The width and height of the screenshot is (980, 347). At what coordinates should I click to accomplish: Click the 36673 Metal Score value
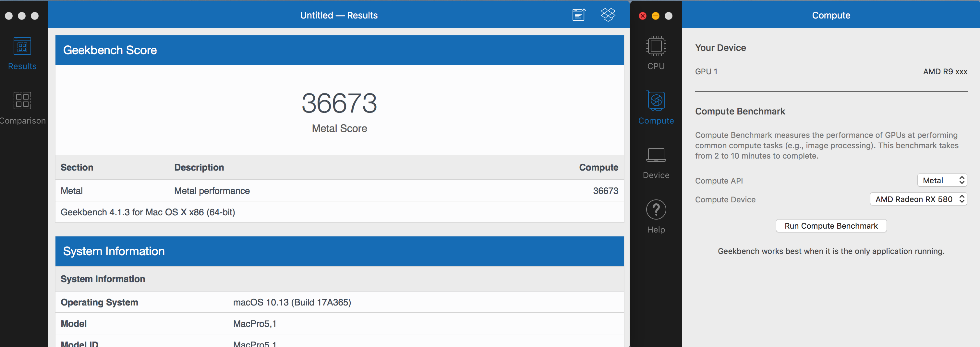pyautogui.click(x=339, y=103)
